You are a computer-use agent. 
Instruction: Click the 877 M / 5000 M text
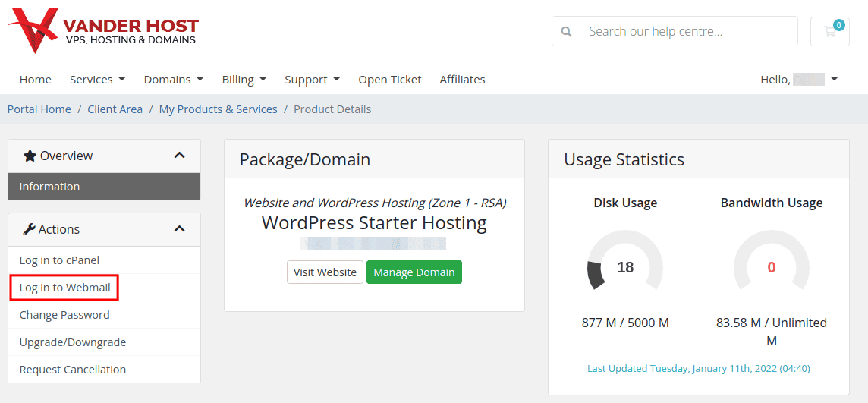coord(625,323)
